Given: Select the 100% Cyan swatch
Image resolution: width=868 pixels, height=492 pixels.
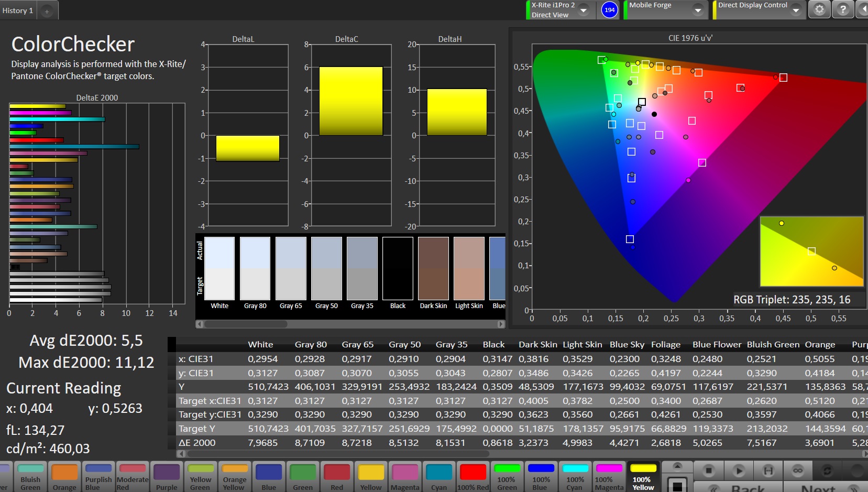Looking at the screenshot, I should pyautogui.click(x=575, y=477).
